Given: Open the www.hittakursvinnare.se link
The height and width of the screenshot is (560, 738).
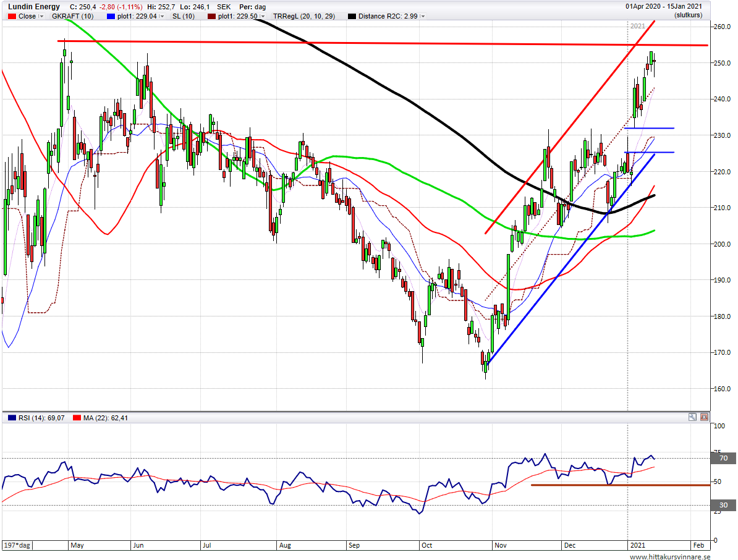Looking at the screenshot, I should point(670,557).
